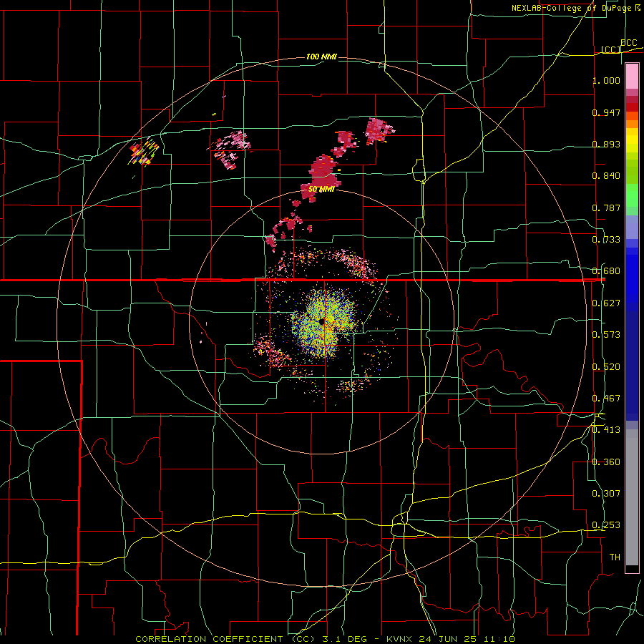Click the 1.000 scale value
644x644 pixels.
click(x=606, y=80)
